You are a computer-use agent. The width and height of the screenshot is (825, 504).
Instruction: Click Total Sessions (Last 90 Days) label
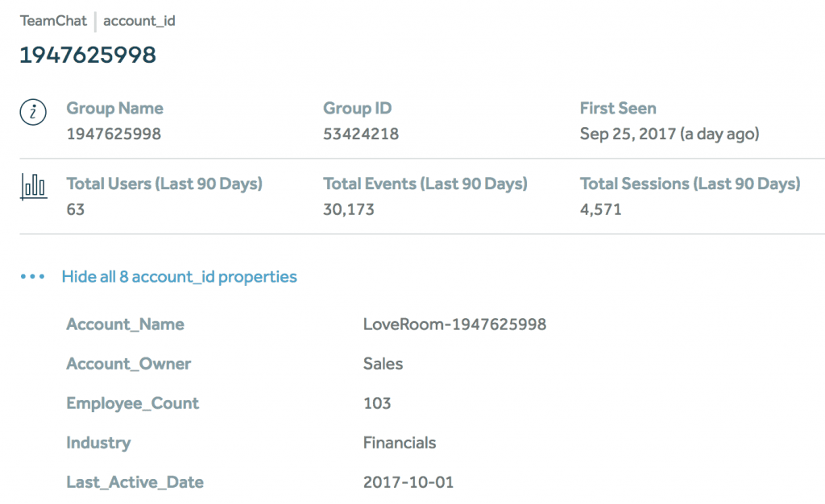pos(690,184)
